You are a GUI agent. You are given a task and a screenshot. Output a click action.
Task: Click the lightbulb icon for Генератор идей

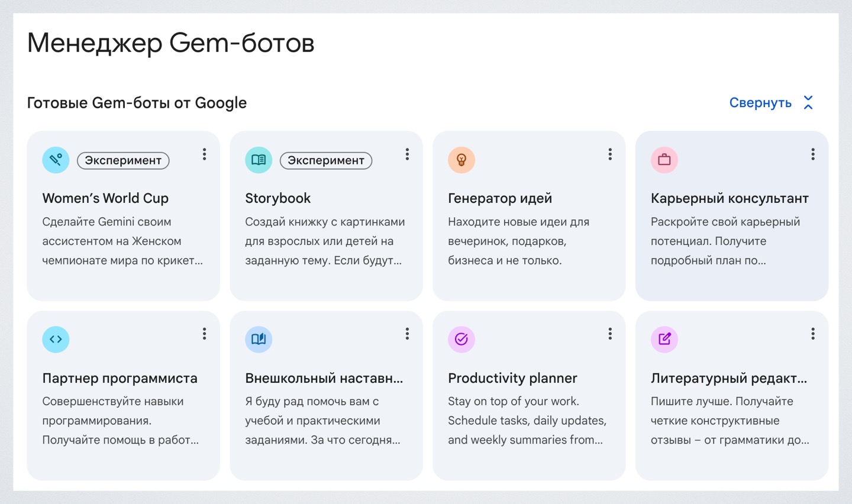(461, 160)
